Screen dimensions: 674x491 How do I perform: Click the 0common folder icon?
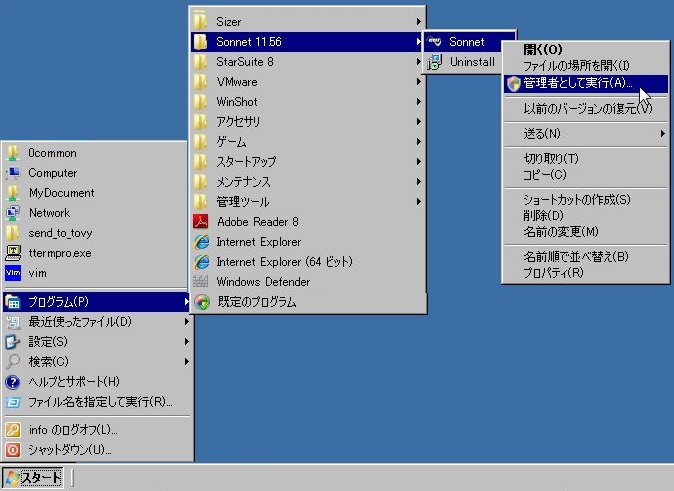13,153
